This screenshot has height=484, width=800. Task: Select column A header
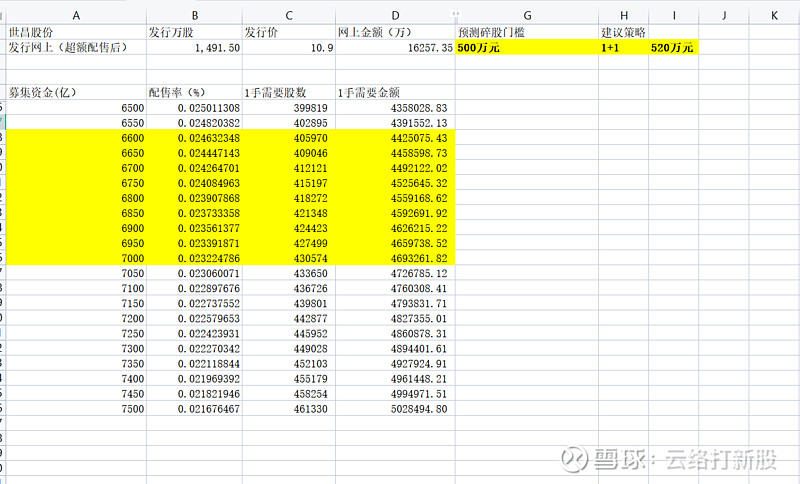pyautogui.click(x=77, y=15)
